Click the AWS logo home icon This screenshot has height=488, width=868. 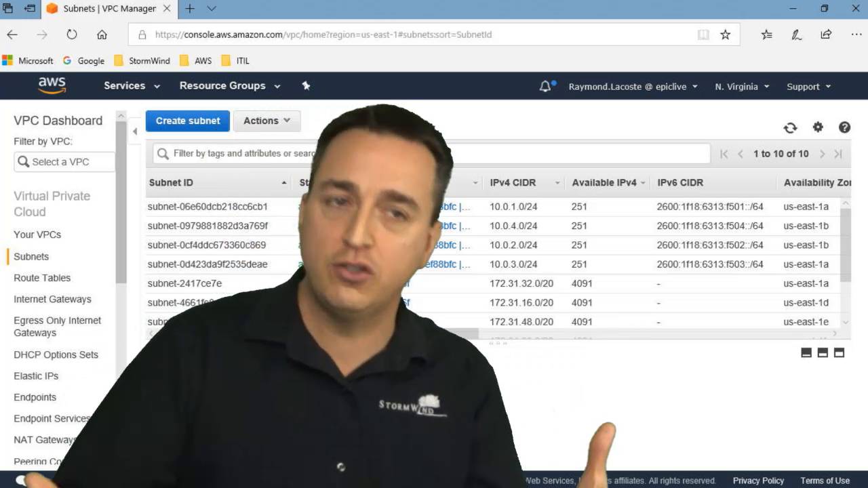click(x=52, y=85)
